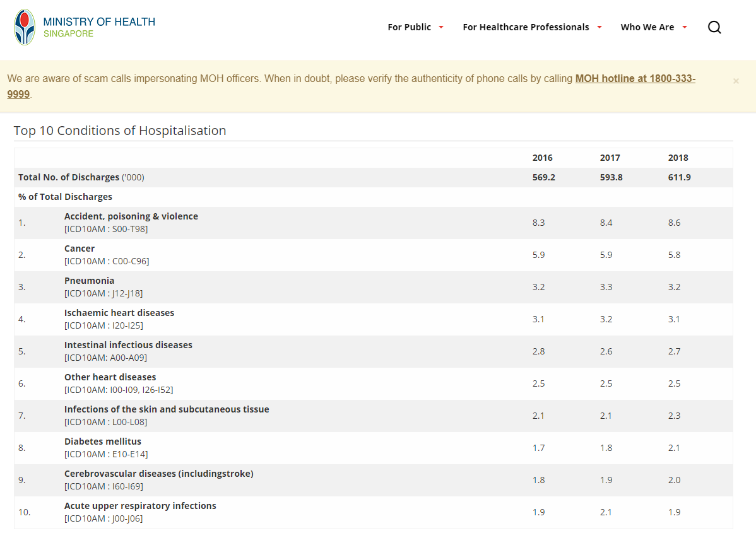Select the 8.6 value for accidents in 2018
The width and height of the screenshot is (756, 538).
point(674,223)
